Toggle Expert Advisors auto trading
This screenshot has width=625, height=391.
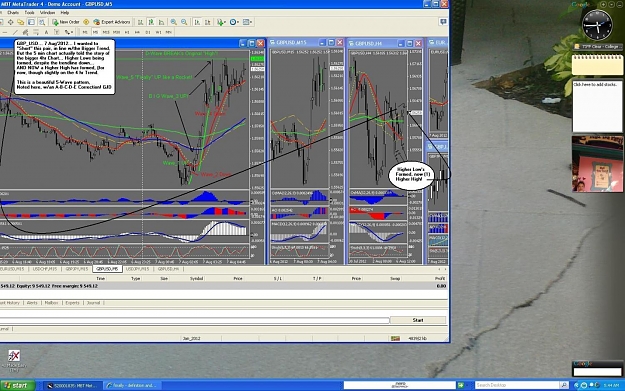[112, 22]
